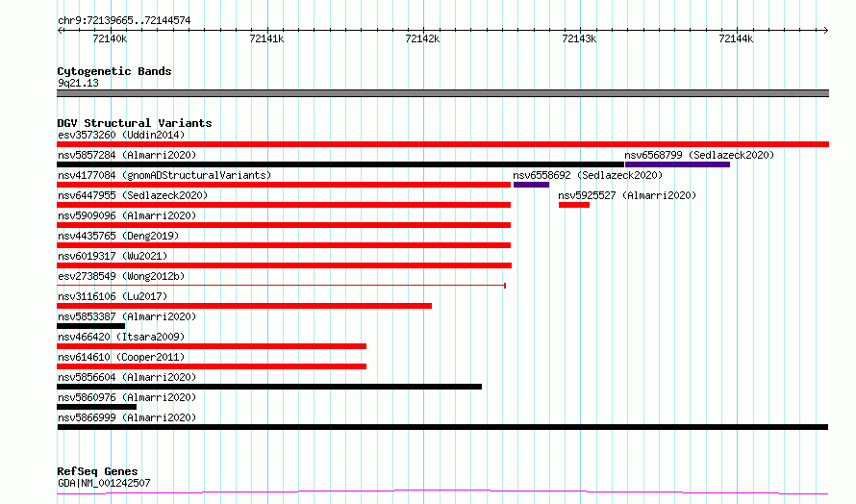Click the 72141k ruler label
Screen dimensions: 856x504
point(266,38)
